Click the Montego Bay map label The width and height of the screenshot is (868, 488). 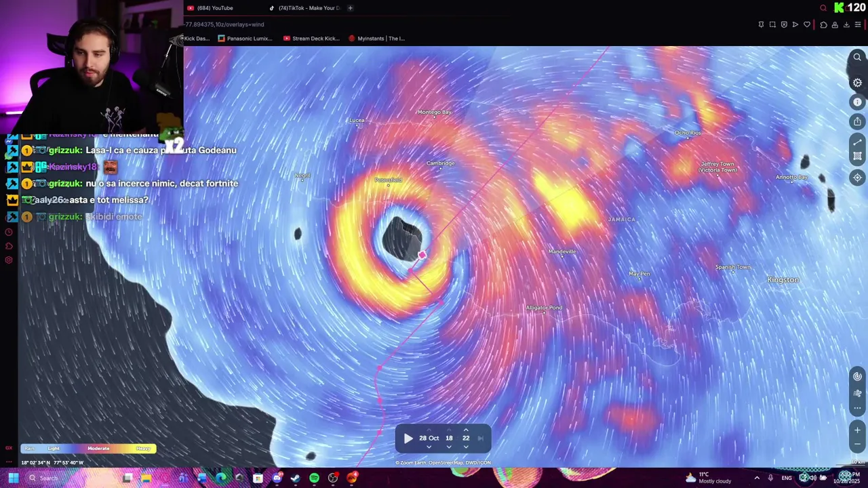435,112
